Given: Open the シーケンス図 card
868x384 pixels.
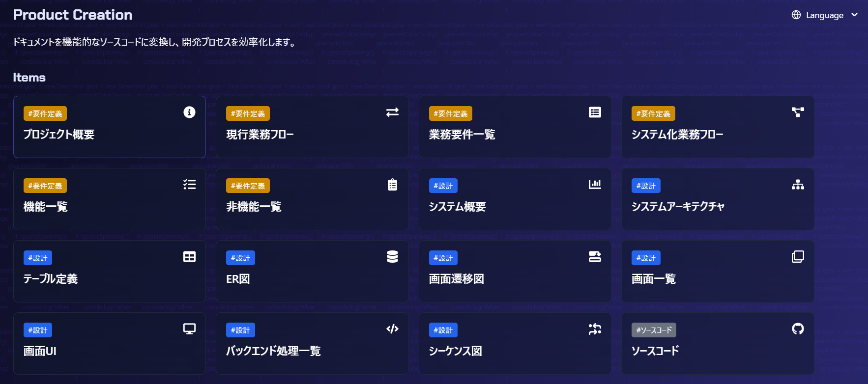Looking at the screenshot, I should (515, 344).
